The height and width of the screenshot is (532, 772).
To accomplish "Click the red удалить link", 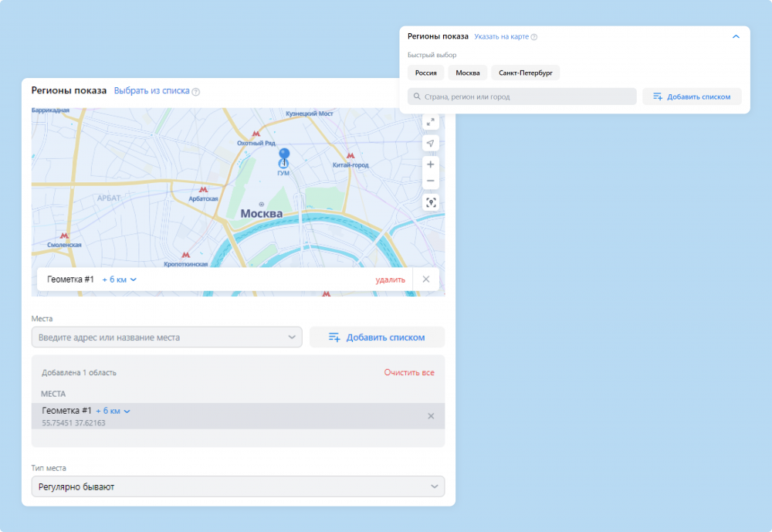I will point(391,280).
